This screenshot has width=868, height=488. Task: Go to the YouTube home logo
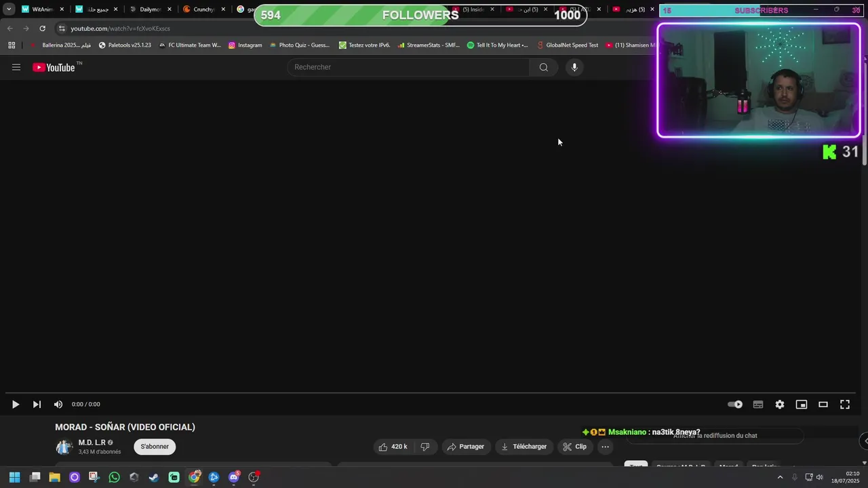coord(54,67)
